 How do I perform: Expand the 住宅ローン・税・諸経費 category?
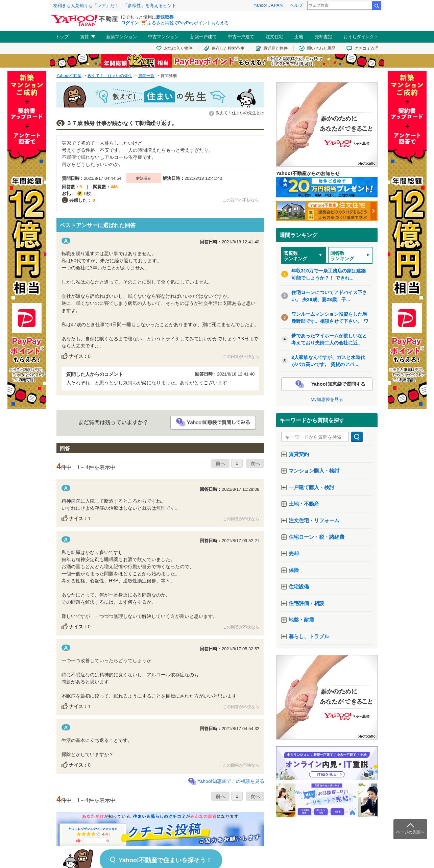(284, 537)
